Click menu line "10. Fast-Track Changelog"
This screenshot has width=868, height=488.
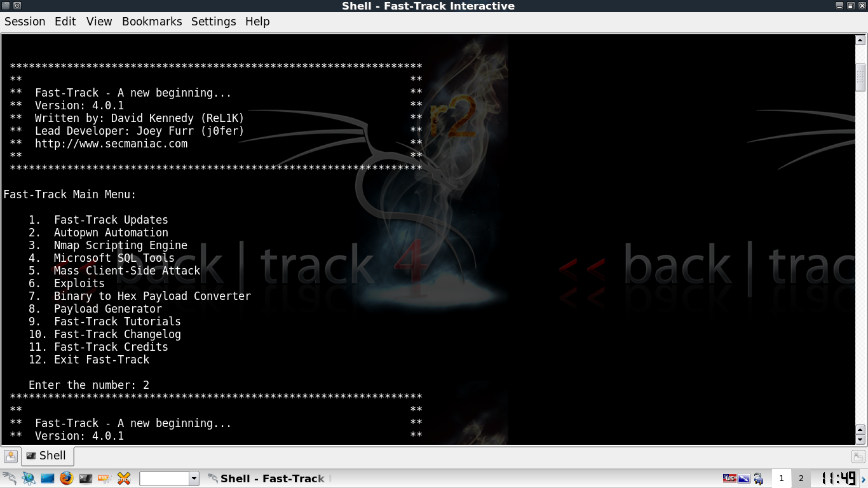coord(105,334)
